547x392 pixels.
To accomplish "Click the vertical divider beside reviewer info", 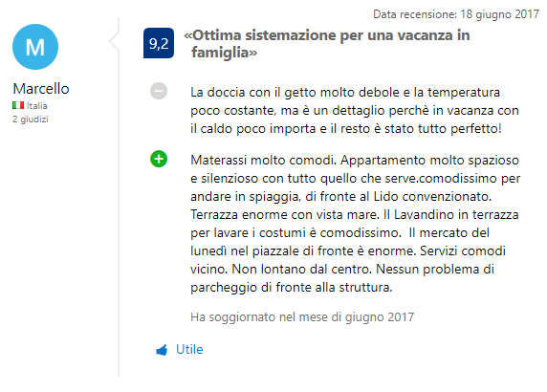I will click(119, 197).
